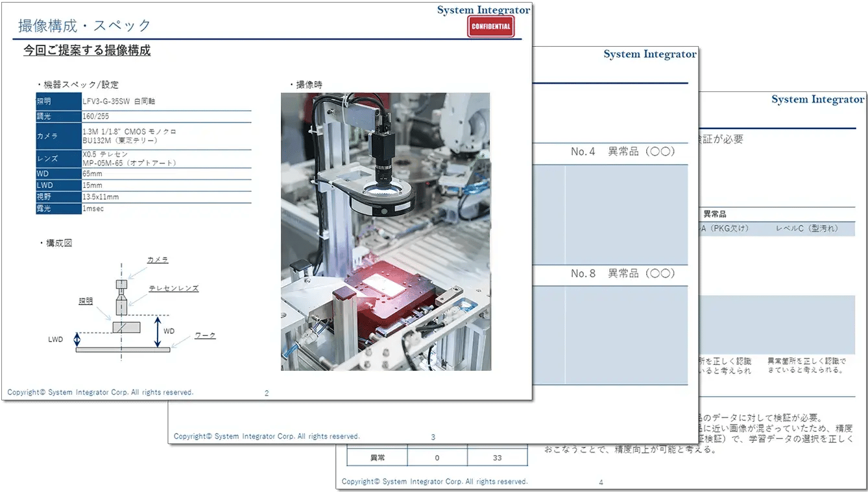Click the No.4 異常品 heading
868x492 pixels.
tap(622, 152)
